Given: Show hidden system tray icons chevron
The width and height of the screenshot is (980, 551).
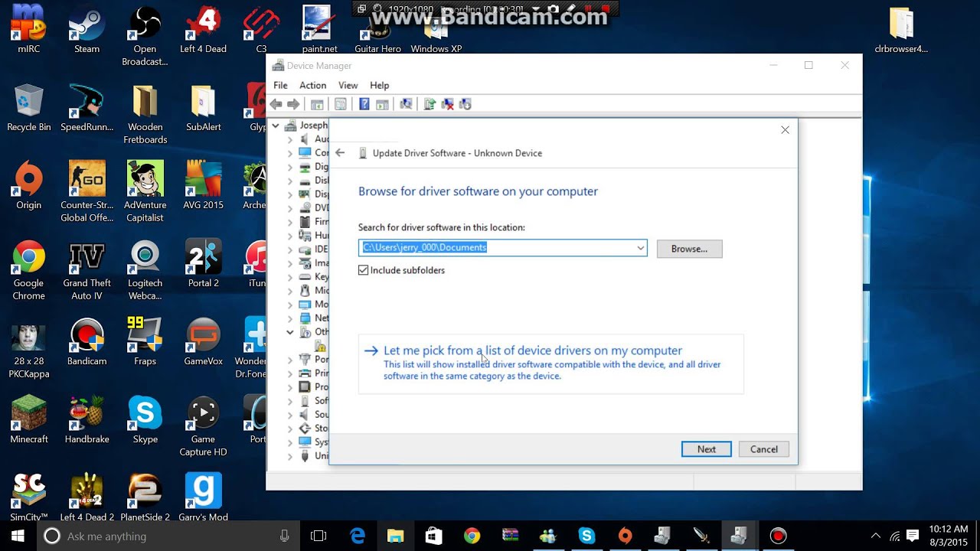Looking at the screenshot, I should point(876,536).
